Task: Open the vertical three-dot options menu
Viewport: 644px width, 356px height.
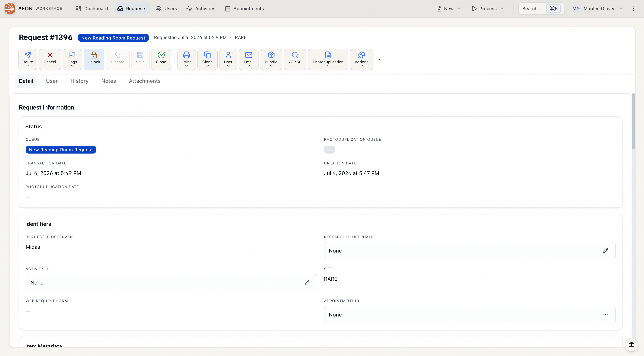Action: tap(633, 8)
